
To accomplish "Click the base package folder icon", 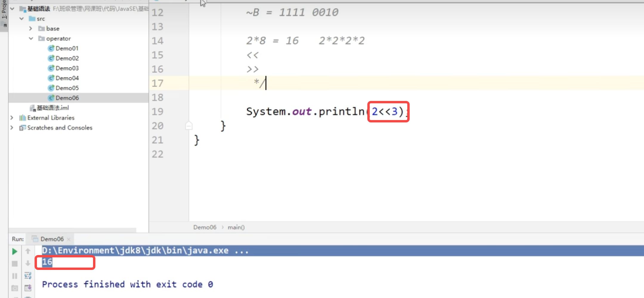I will click(x=41, y=28).
